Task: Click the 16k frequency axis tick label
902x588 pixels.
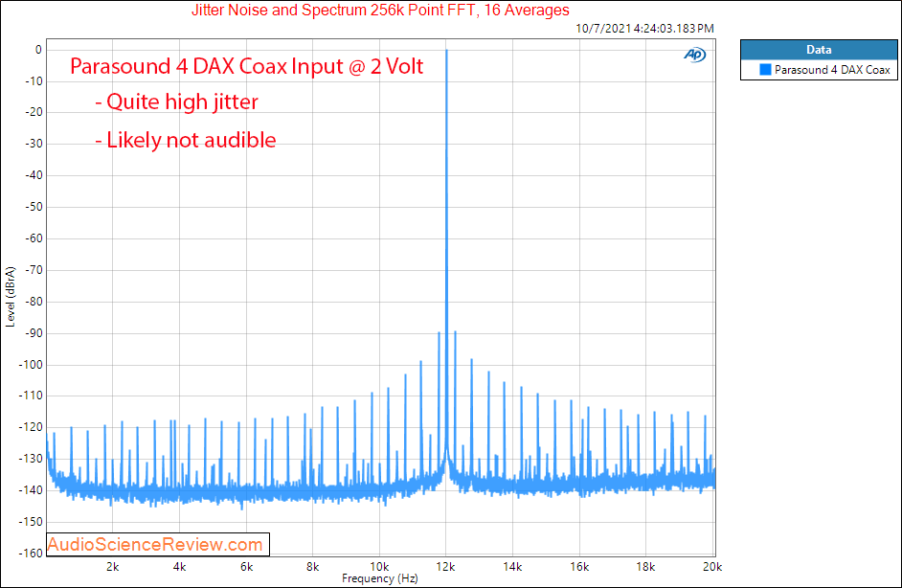Action: pyautogui.click(x=579, y=567)
